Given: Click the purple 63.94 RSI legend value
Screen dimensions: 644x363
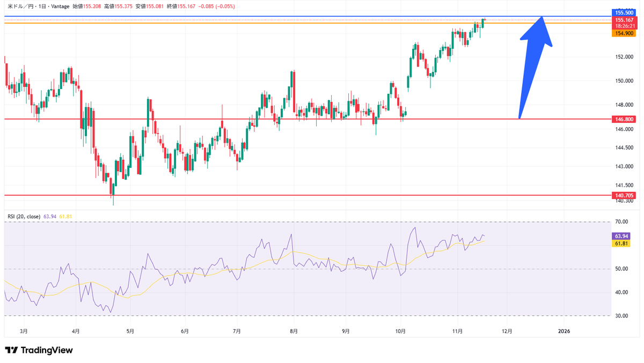Looking at the screenshot, I should point(50,217).
